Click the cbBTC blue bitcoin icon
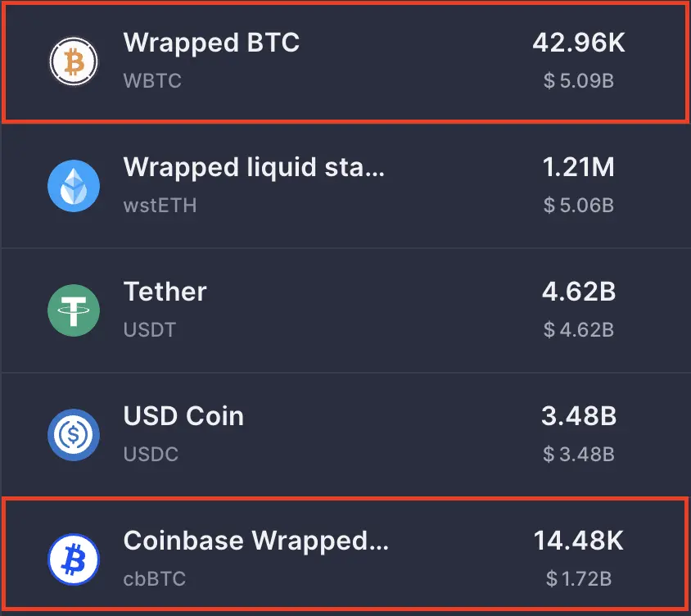691x616 pixels. (x=74, y=559)
